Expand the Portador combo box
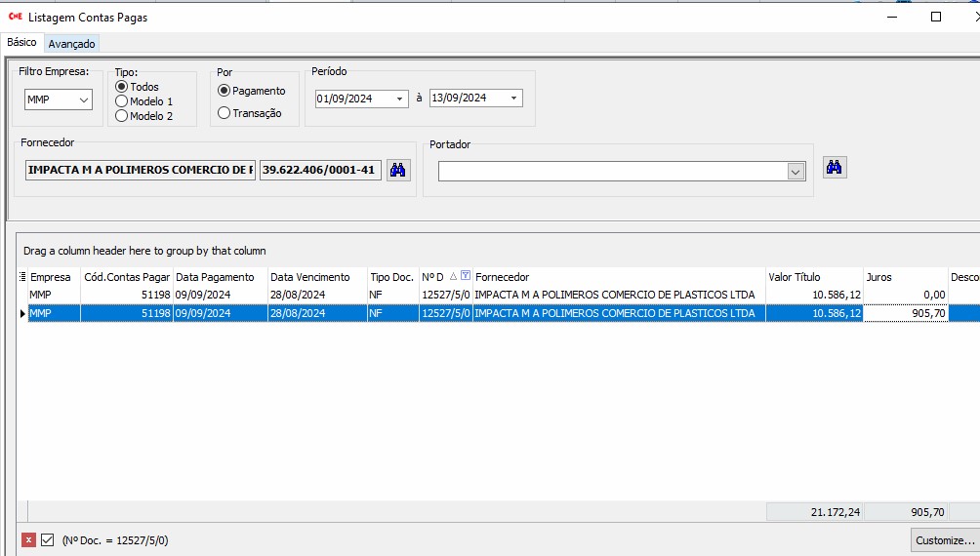 coord(795,172)
